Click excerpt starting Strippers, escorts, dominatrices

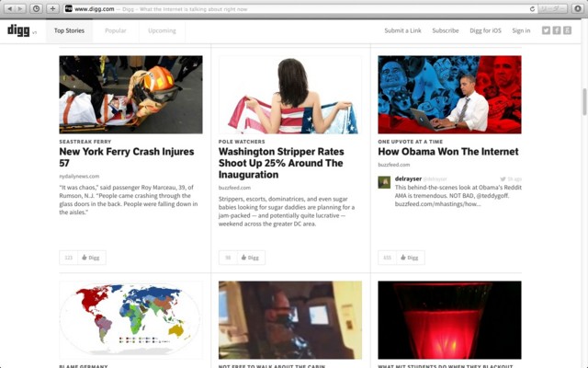click(x=287, y=212)
